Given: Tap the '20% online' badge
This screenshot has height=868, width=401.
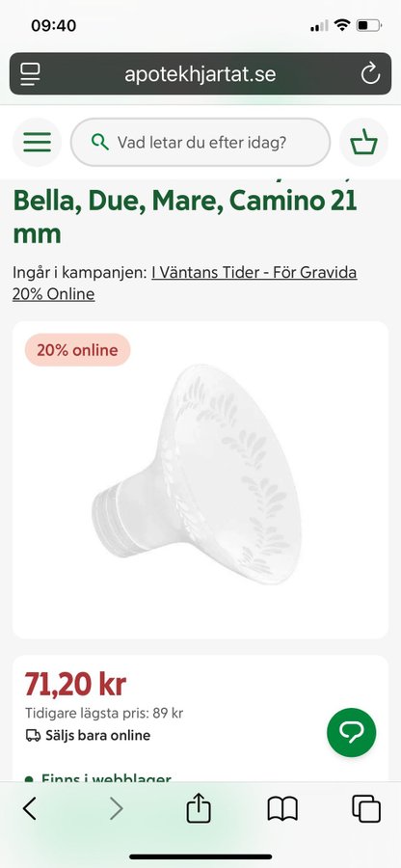Looking at the screenshot, I should [x=77, y=350].
